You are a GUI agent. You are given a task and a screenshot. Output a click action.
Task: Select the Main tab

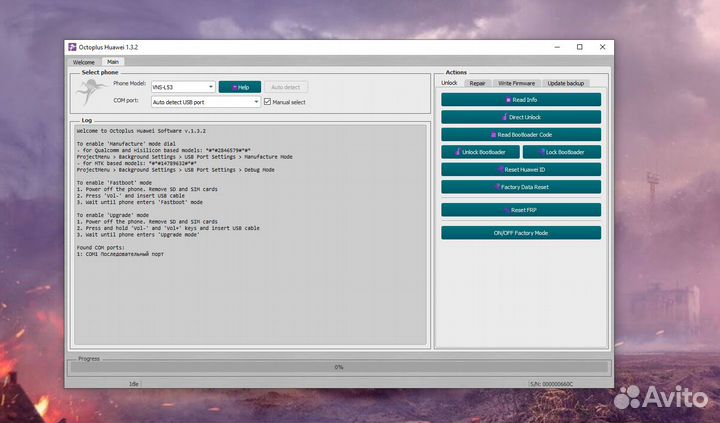(x=112, y=62)
